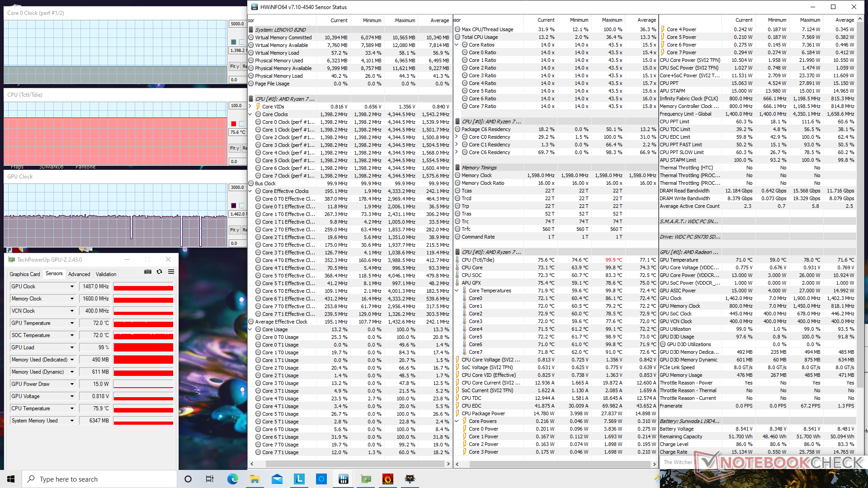This screenshot has height=488, width=868.
Task: Click GPU-Z refresh icon
Action: click(x=159, y=272)
